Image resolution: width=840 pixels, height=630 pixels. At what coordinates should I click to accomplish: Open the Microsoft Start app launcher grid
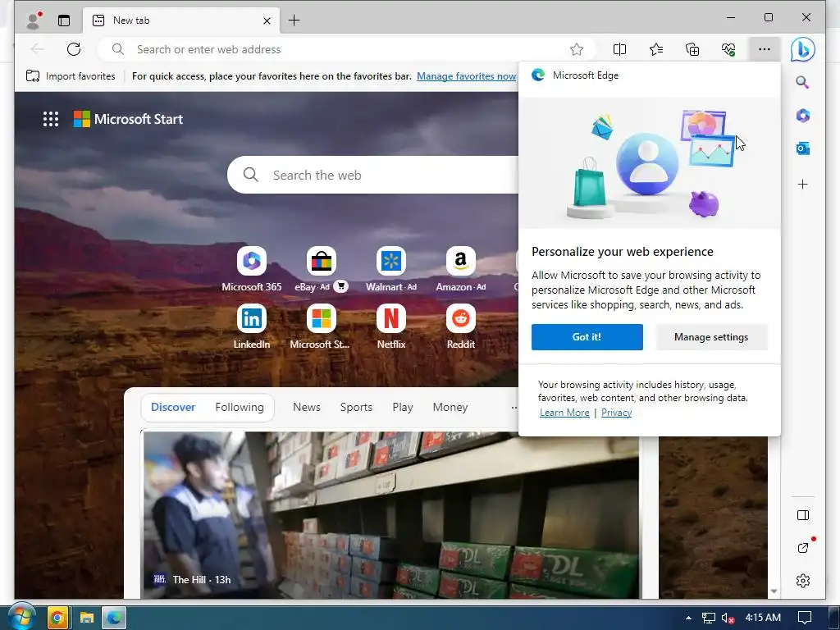coord(50,119)
